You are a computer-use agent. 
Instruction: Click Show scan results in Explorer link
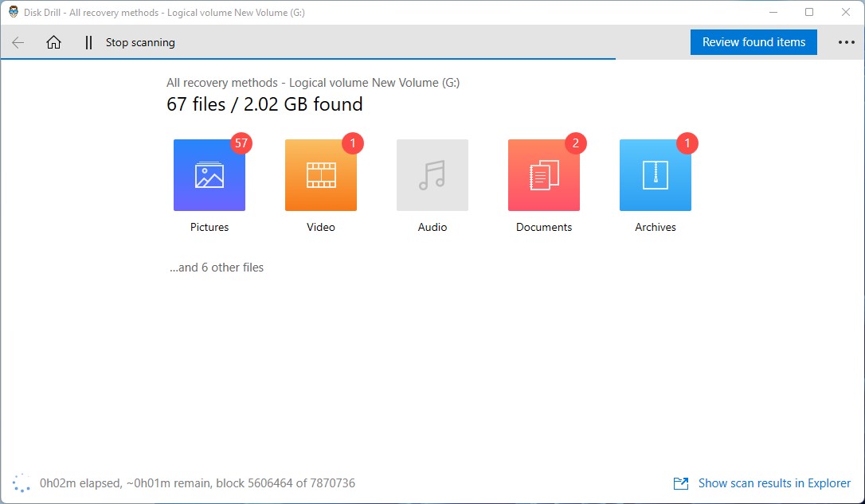(x=774, y=483)
